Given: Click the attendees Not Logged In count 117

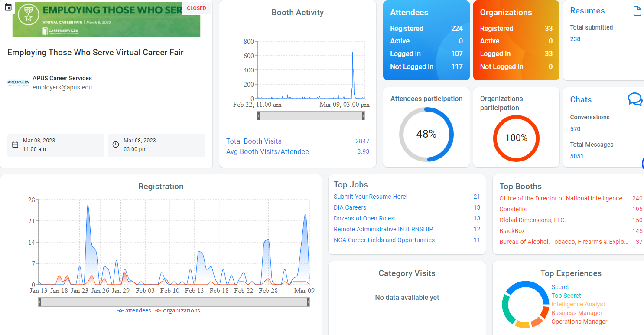Looking at the screenshot, I should tap(457, 66).
